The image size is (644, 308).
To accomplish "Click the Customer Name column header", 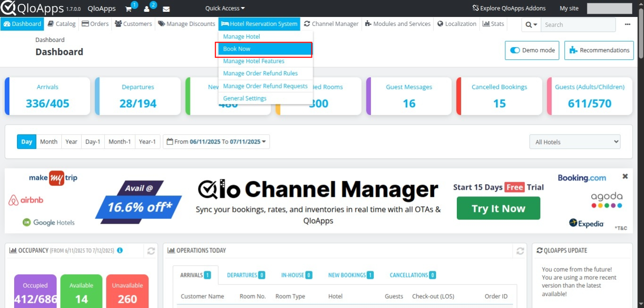I will pyautogui.click(x=202, y=296).
